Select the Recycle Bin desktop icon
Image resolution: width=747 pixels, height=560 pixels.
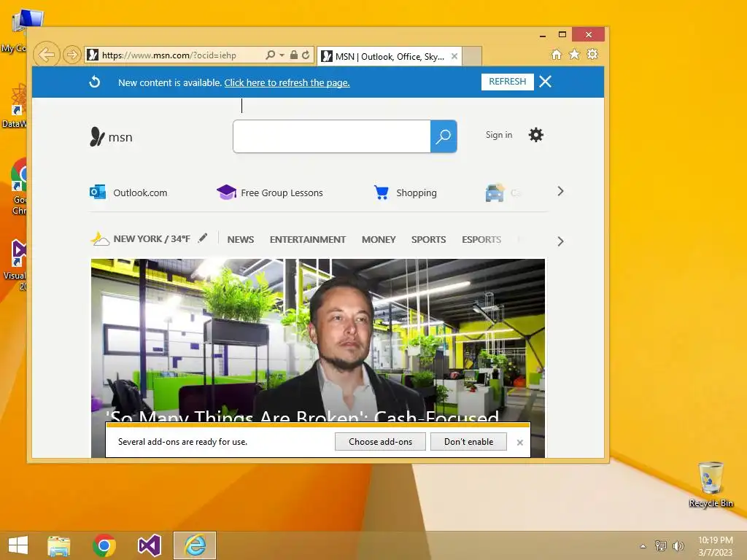(x=711, y=484)
